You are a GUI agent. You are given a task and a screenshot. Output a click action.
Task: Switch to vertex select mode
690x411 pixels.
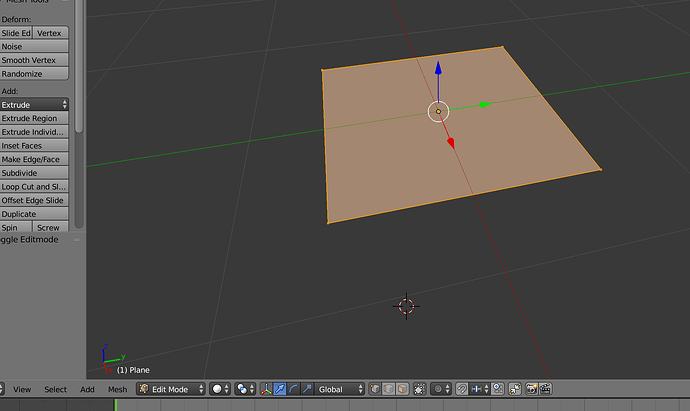tap(375, 389)
